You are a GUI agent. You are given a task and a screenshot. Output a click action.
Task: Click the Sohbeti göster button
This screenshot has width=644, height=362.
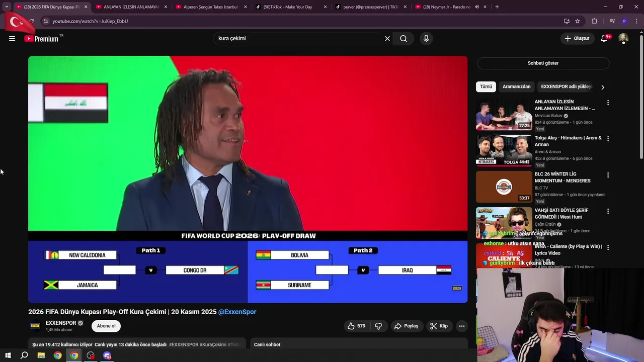coord(543,63)
